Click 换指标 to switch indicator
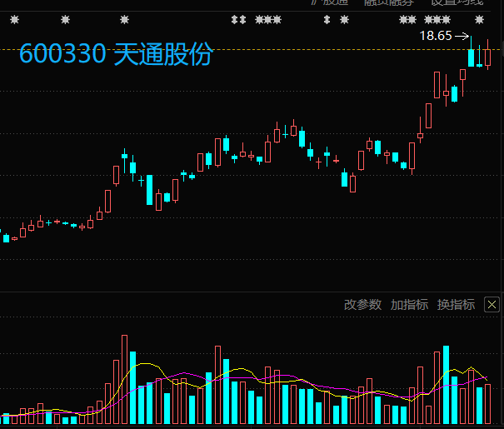 point(456,305)
